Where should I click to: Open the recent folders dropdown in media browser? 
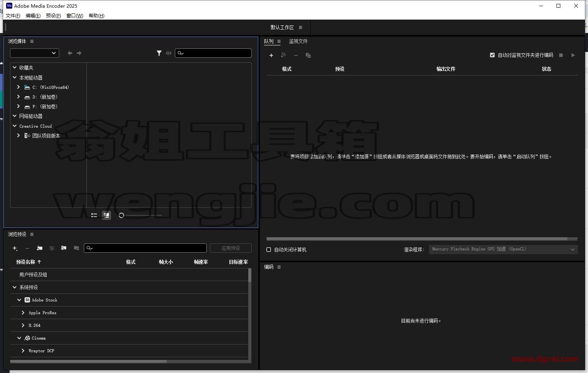tap(35, 53)
